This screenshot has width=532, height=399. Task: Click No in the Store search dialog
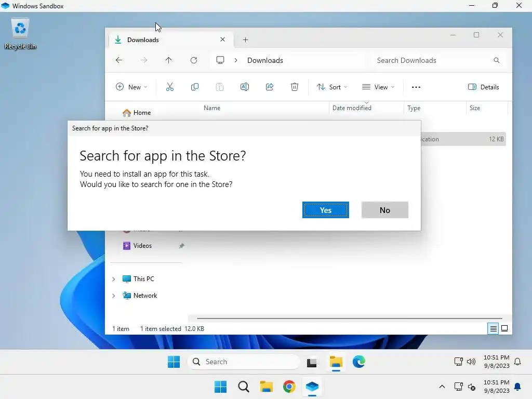click(385, 210)
